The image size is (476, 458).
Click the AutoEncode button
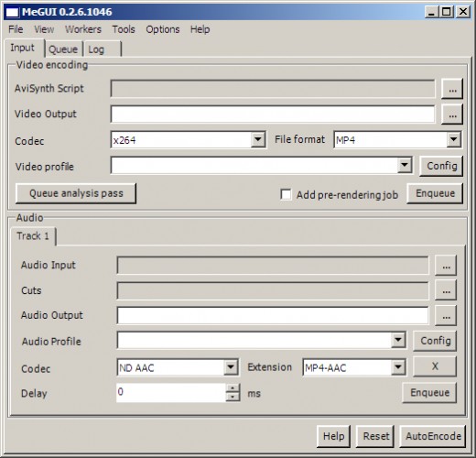click(433, 436)
